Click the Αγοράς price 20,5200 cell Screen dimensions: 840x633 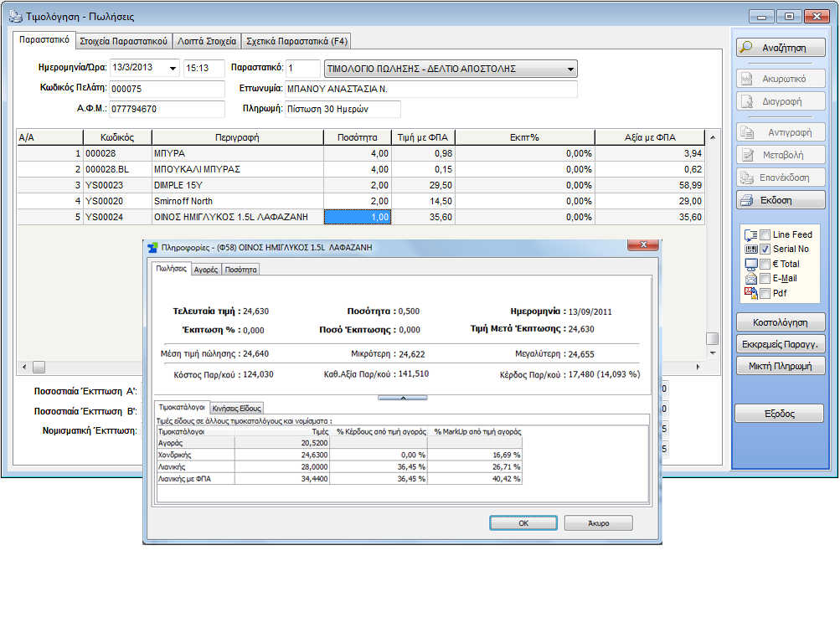pyautogui.click(x=282, y=443)
